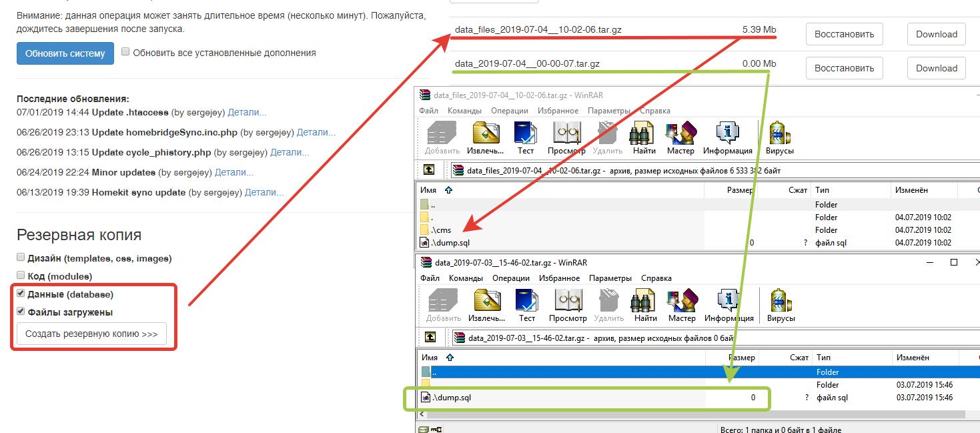Click Удалить icon in data_2019-07-03 WinRAR window
This screenshot has width=980, height=433.
(x=609, y=306)
